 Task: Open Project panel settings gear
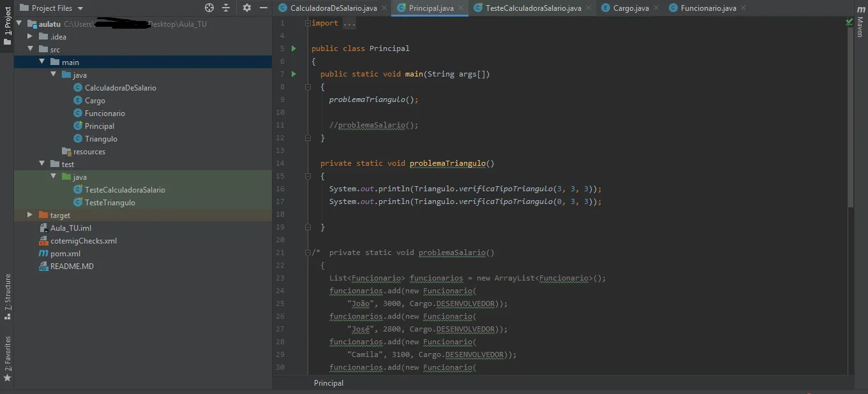pyautogui.click(x=247, y=8)
